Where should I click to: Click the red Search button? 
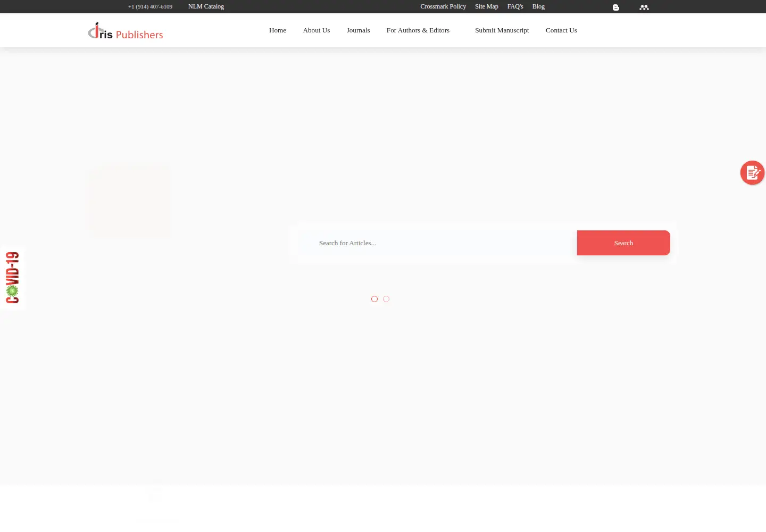[623, 243]
